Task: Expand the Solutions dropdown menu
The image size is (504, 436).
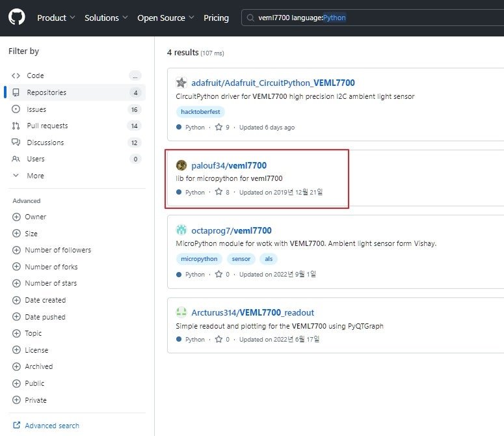Action: click(x=106, y=18)
